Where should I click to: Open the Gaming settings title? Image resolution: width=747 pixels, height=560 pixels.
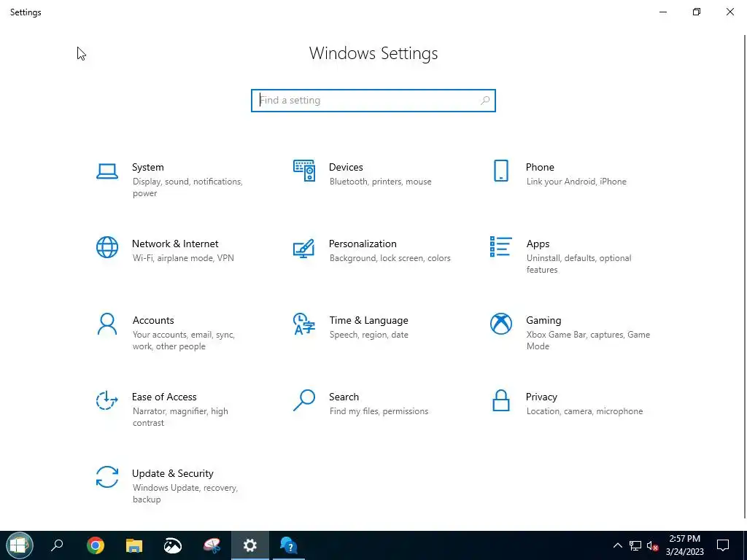coord(543,321)
